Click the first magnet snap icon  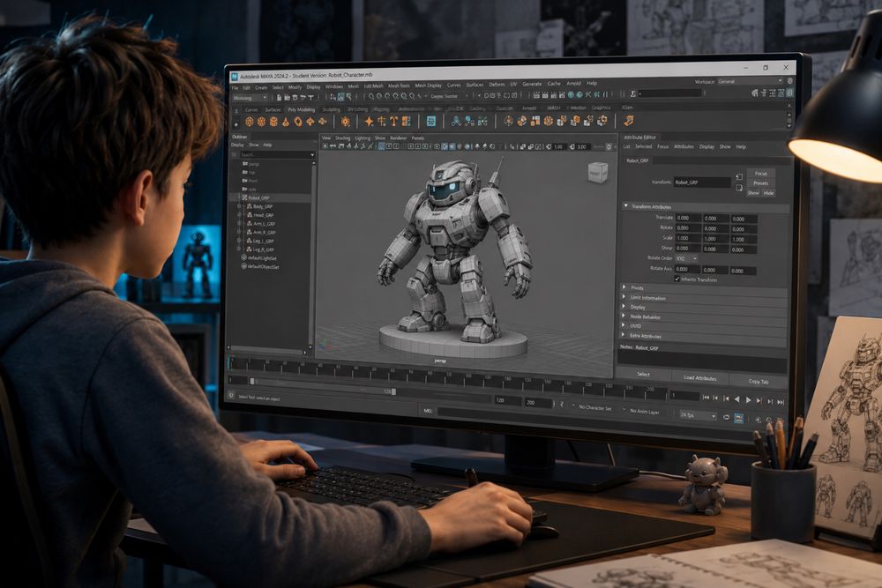click(x=371, y=96)
